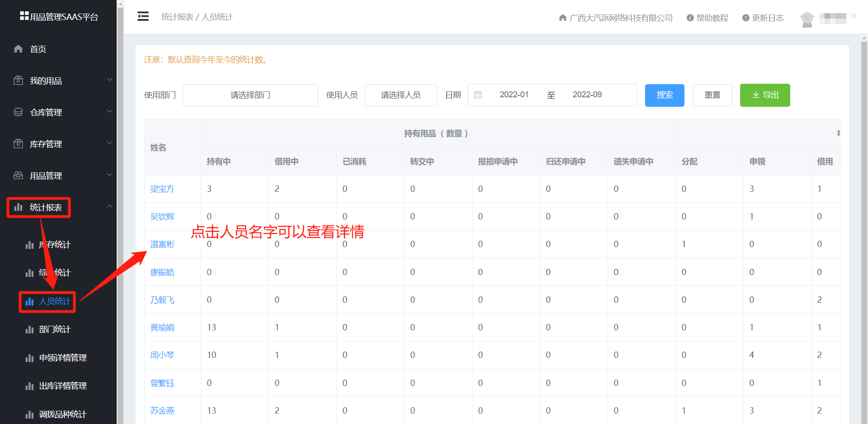Click the chart icon beside 库存统计
The image size is (868, 424).
pyautogui.click(x=29, y=245)
